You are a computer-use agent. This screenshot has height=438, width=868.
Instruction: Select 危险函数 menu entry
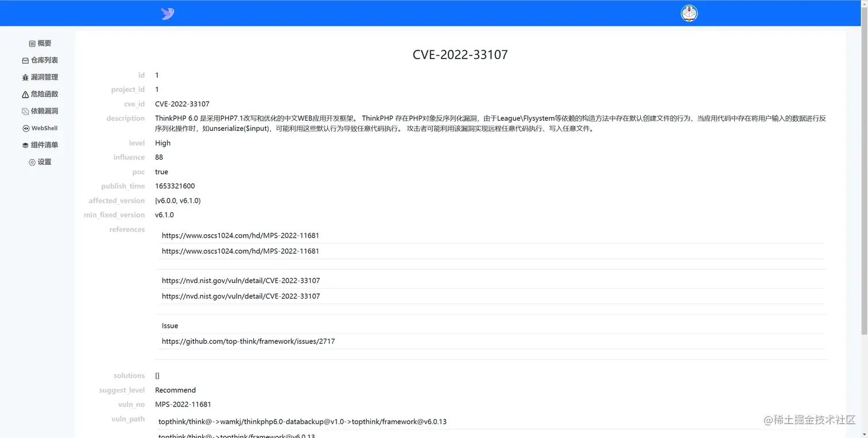(x=40, y=94)
